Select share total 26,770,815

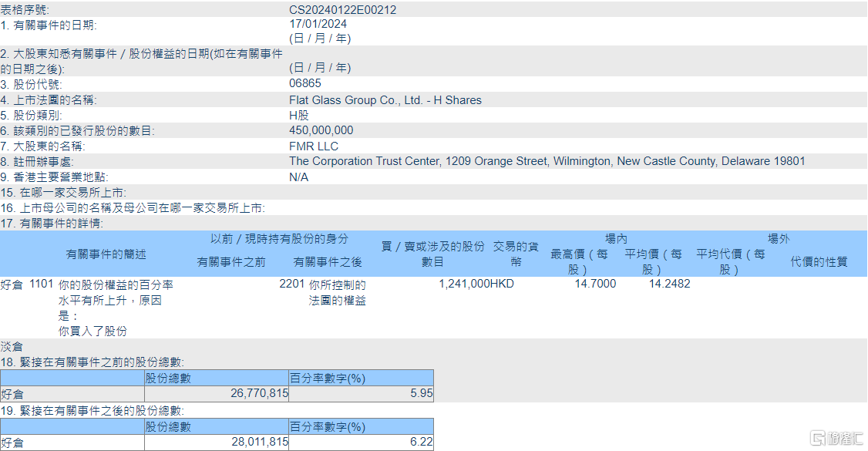(260, 393)
